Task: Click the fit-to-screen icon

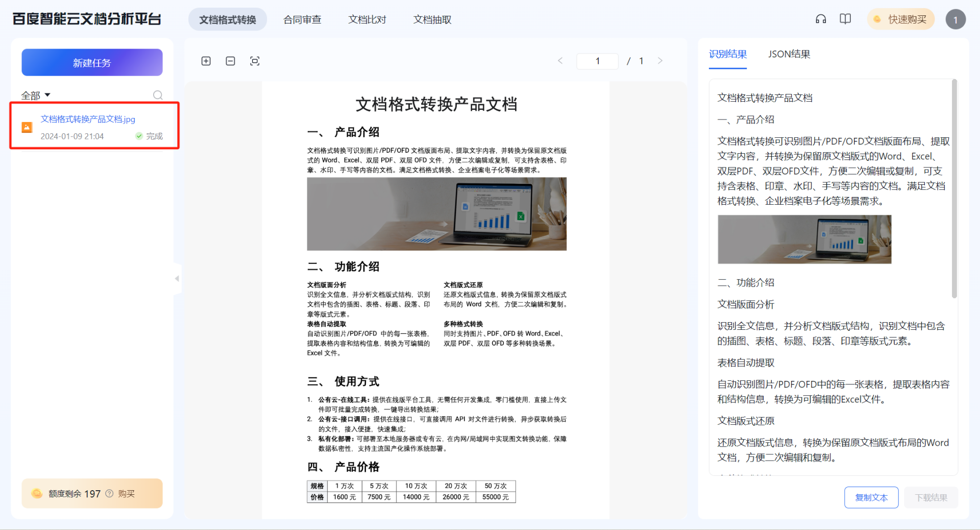Action: click(255, 61)
